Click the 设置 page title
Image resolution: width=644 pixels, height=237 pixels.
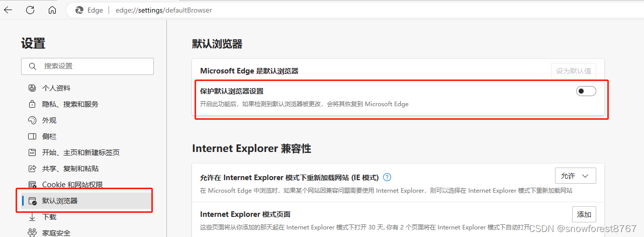(33, 43)
